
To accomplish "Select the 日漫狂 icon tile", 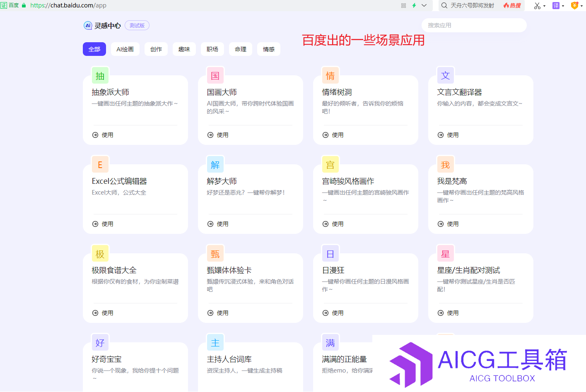I will (330, 254).
